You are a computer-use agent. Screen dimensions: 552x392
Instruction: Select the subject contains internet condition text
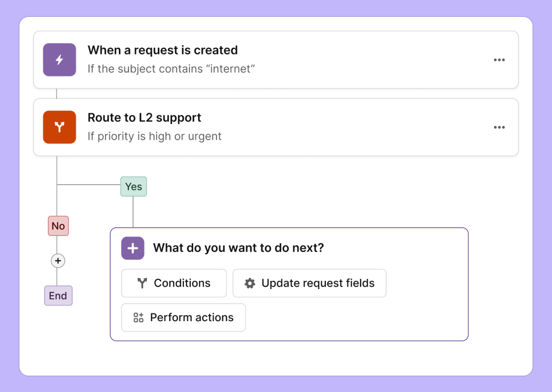pyautogui.click(x=171, y=69)
